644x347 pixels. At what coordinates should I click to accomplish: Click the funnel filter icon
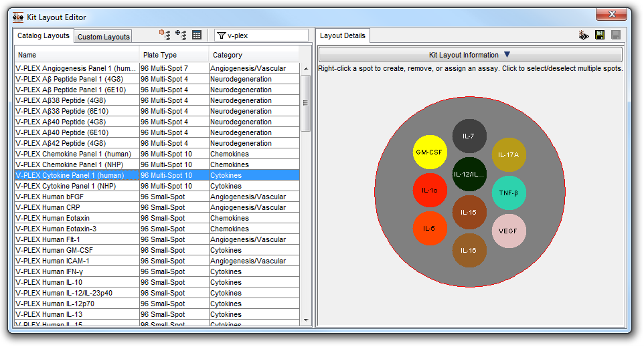point(221,35)
